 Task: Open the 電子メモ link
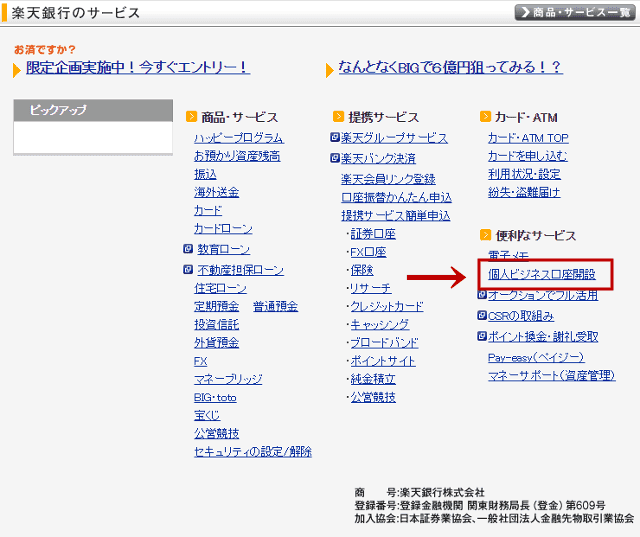(509, 255)
